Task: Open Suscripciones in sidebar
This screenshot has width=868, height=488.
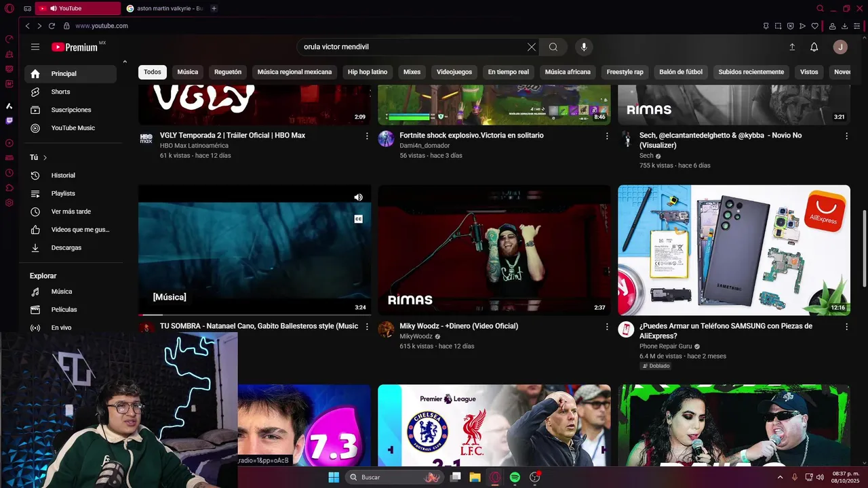Action: [x=71, y=110]
